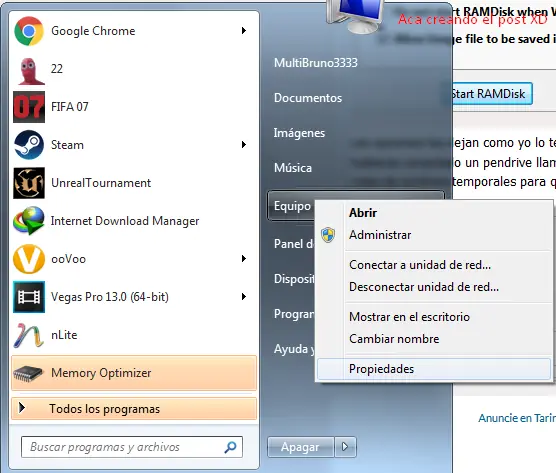Open the arrow next to Apagar button
Image resolution: width=556 pixels, height=473 pixels.
[345, 447]
